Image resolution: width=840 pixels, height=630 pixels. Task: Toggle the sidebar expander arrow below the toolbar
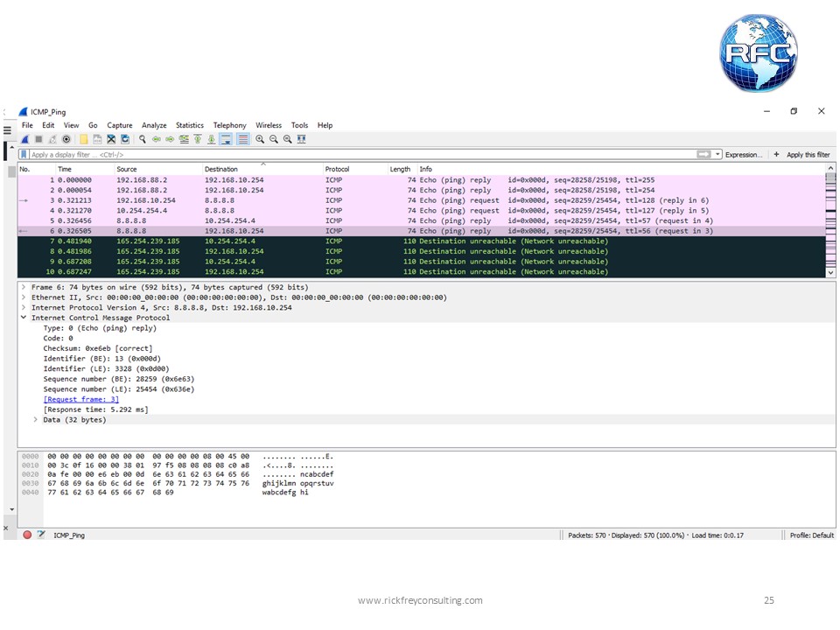pos(13,148)
